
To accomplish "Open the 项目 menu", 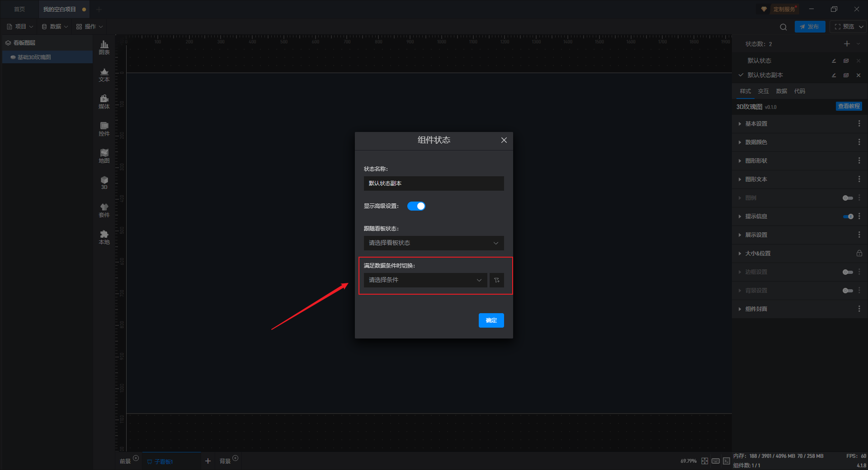I will pos(20,27).
